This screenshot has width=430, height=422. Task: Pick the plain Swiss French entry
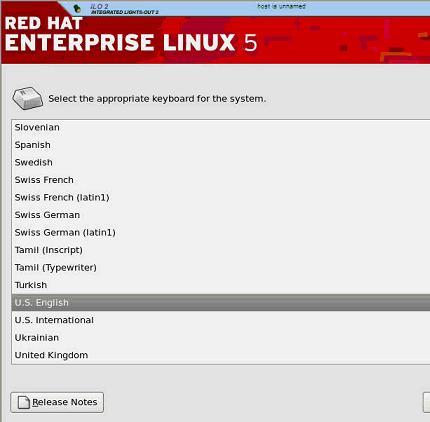tap(221, 180)
